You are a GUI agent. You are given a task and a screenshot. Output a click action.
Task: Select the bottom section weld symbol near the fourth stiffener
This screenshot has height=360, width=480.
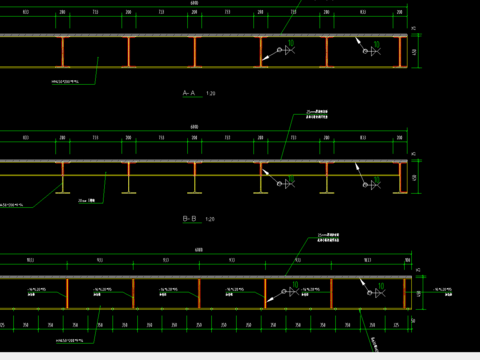pos(290,289)
